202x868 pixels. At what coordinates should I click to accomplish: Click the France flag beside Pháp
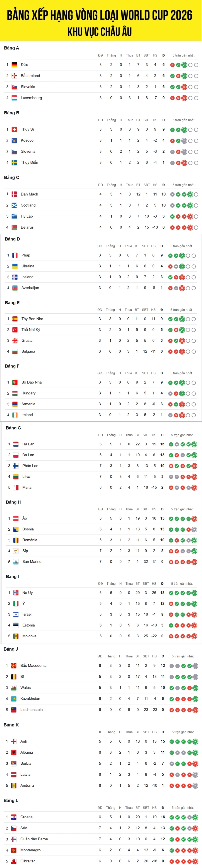click(x=15, y=255)
